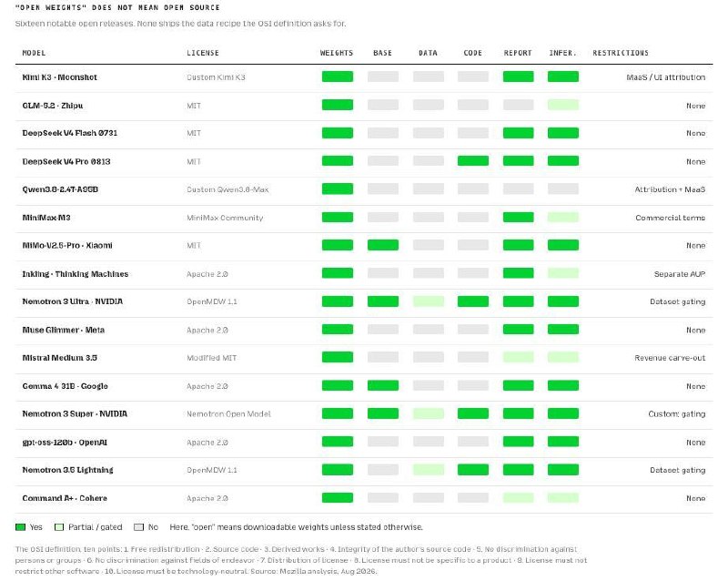Select DeepSeek V4 Pro 0813 model name
The image size is (728, 581).
click(x=66, y=162)
